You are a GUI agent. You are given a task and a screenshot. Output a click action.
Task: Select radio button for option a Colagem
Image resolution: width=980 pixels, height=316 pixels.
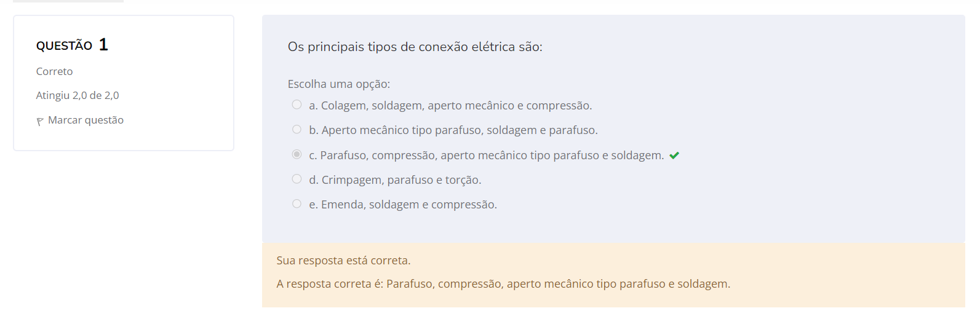point(297,105)
